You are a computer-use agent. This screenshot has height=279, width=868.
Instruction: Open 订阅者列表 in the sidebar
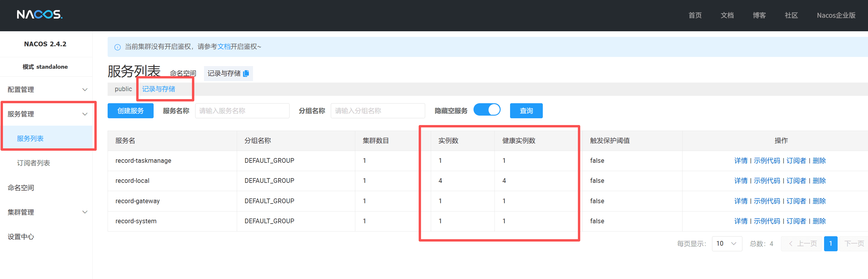33,163
